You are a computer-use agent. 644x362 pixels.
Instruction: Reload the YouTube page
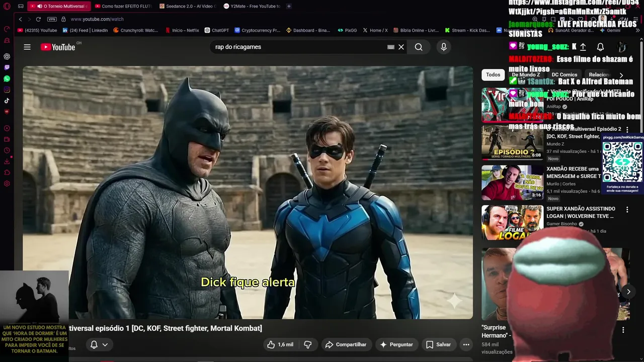click(x=38, y=19)
